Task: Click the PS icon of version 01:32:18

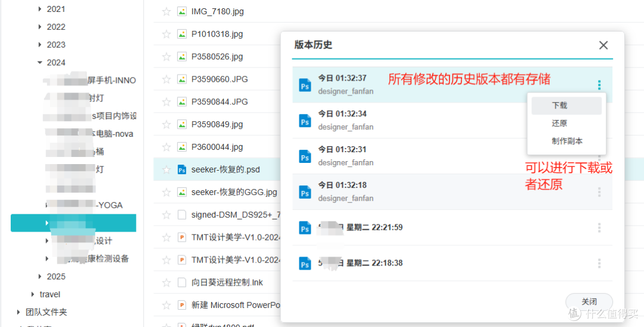Action: click(305, 192)
